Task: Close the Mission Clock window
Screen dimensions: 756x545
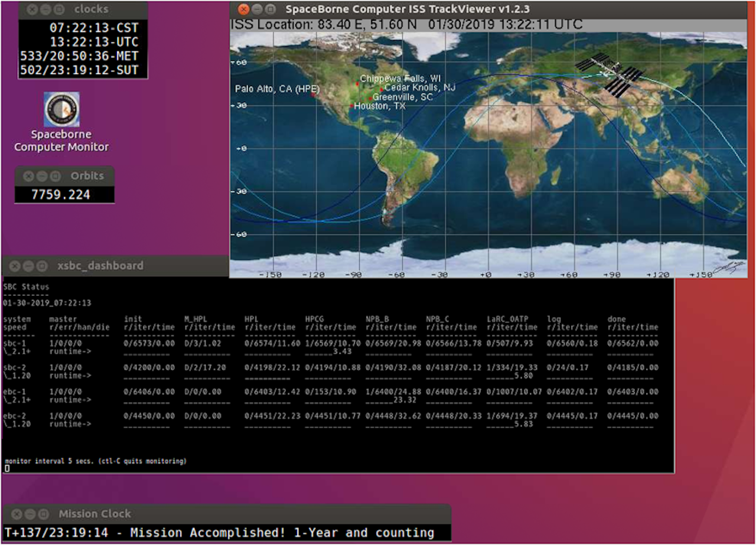Action: pyautogui.click(x=17, y=514)
